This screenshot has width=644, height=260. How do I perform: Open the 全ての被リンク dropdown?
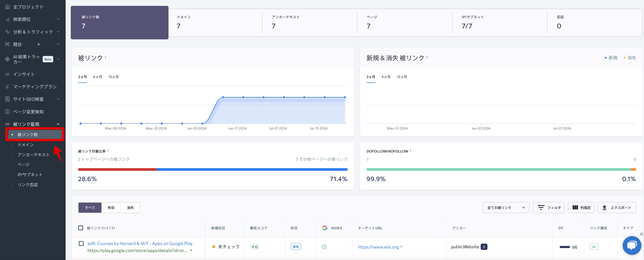[506, 208]
